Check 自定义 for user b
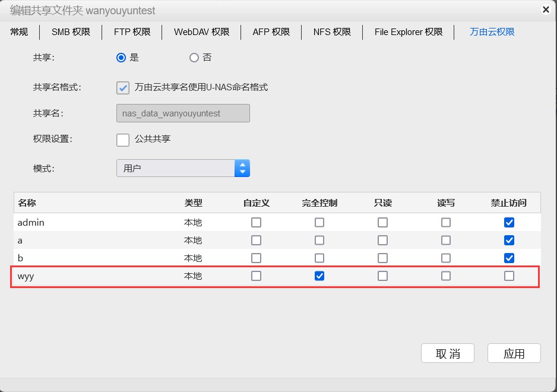 coord(256,258)
